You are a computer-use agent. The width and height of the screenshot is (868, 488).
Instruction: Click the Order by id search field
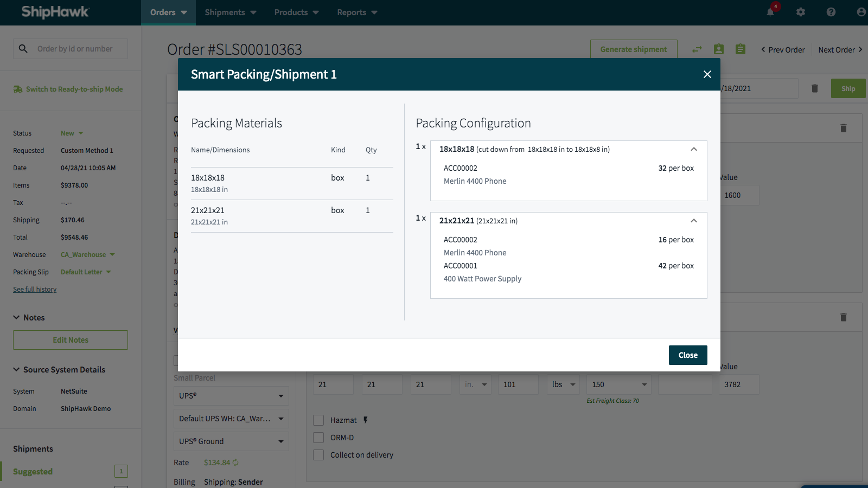click(x=79, y=49)
